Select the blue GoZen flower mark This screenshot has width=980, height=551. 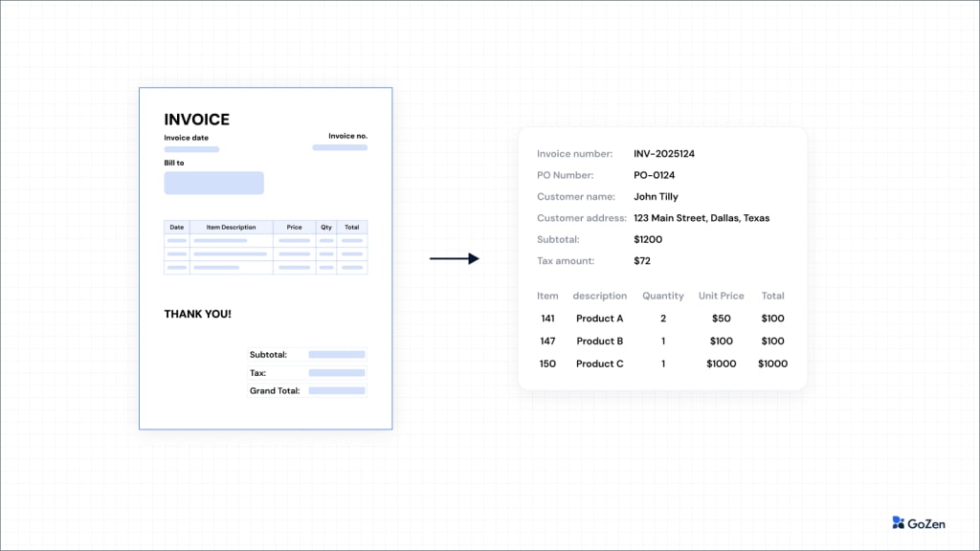pos(895,523)
